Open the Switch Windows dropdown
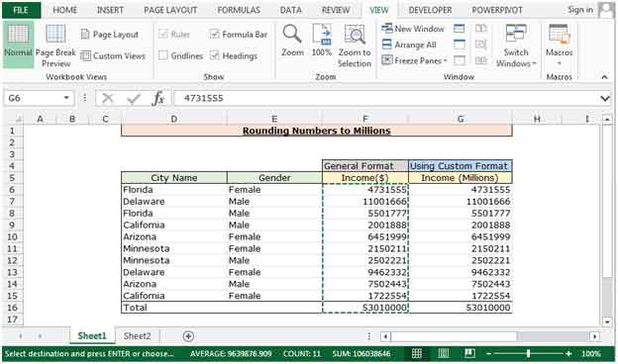 [516, 45]
